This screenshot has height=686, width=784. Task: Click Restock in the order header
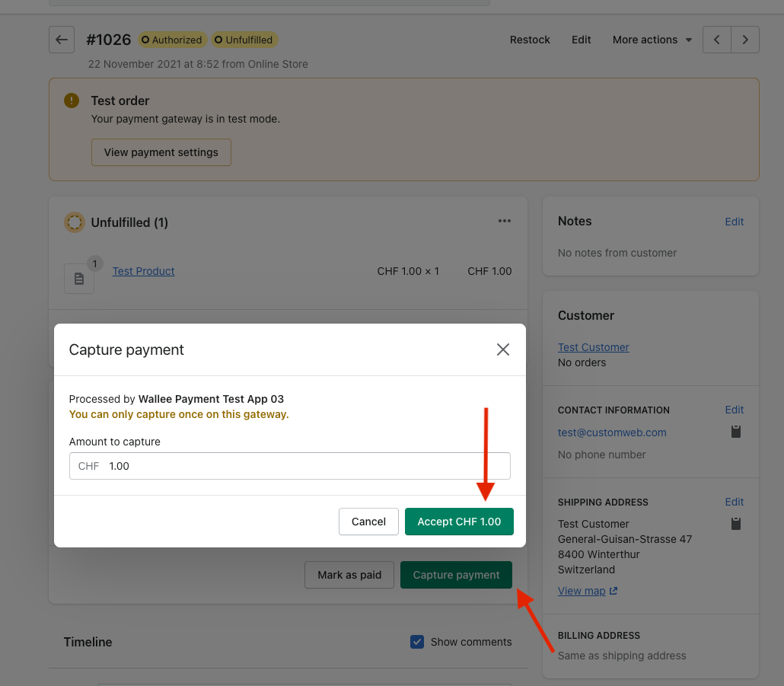pos(530,40)
